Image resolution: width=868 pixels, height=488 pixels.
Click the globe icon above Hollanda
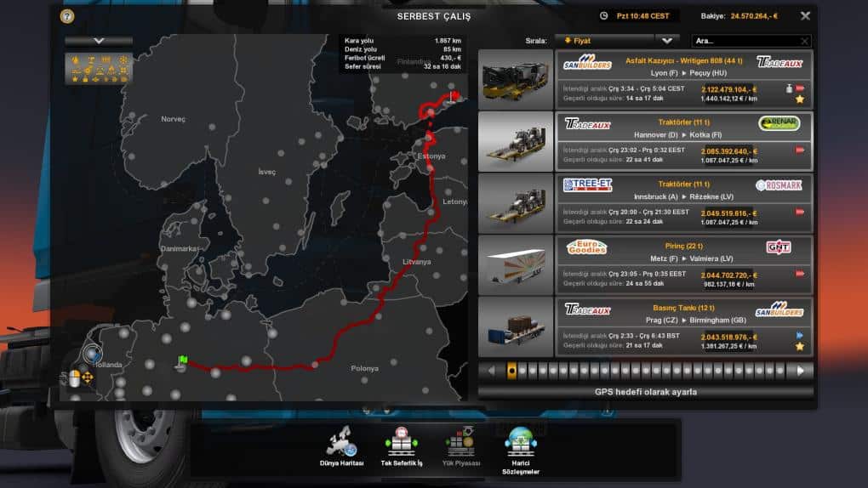click(93, 354)
